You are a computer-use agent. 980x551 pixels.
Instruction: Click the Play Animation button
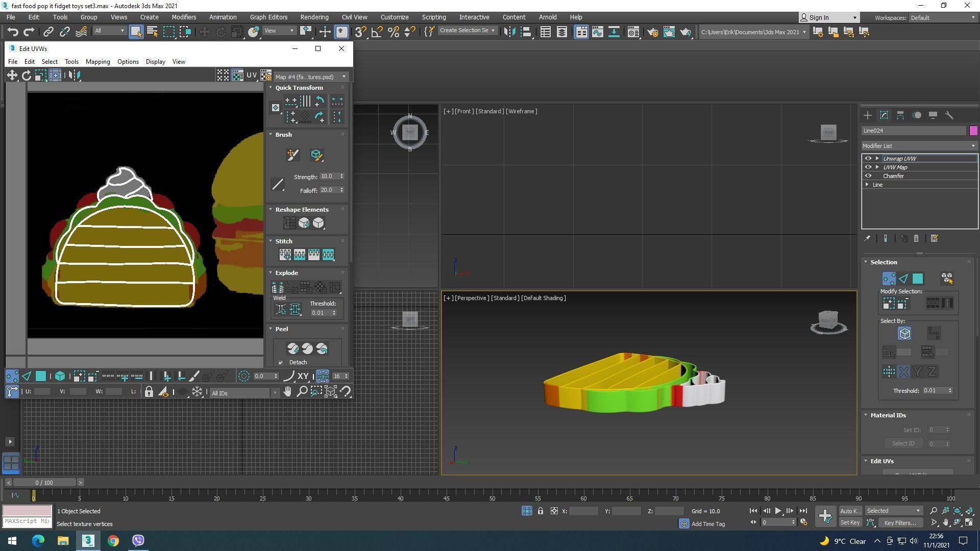point(778,511)
